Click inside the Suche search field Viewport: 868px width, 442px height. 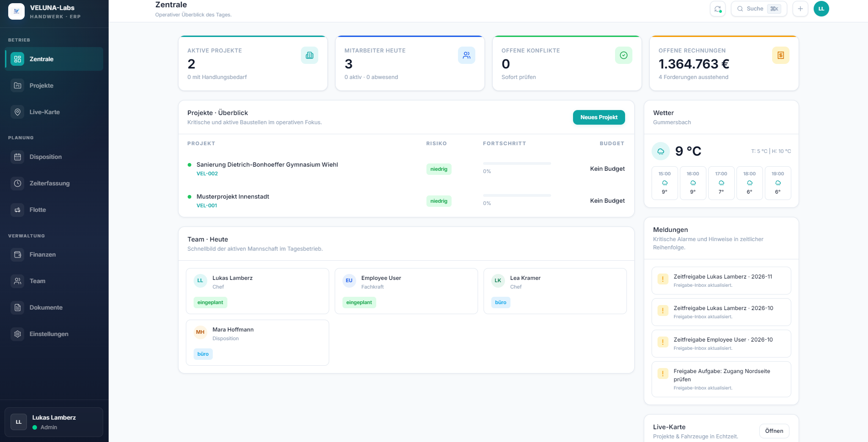(x=758, y=9)
